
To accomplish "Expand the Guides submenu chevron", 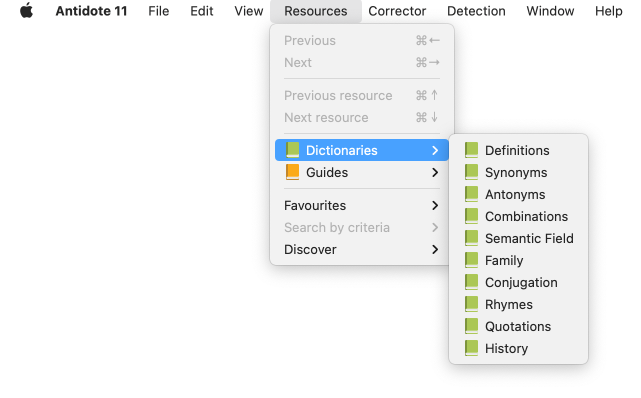I will [435, 172].
